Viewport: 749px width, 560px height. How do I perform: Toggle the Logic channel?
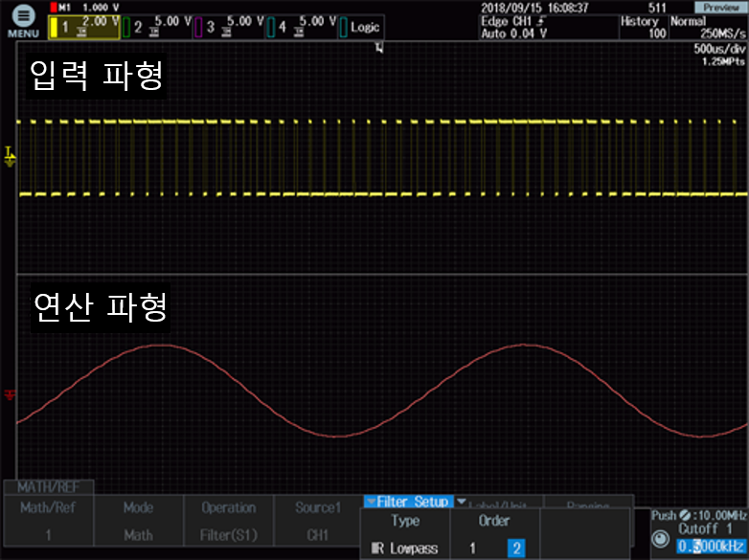[x=361, y=27]
